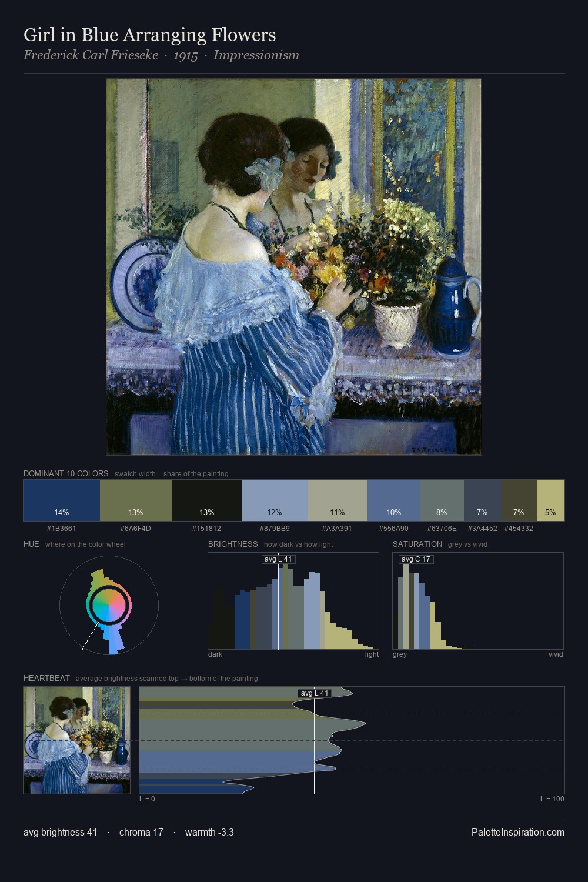Click the PaletteInspiration.com link
The image size is (588, 882).
point(518,832)
